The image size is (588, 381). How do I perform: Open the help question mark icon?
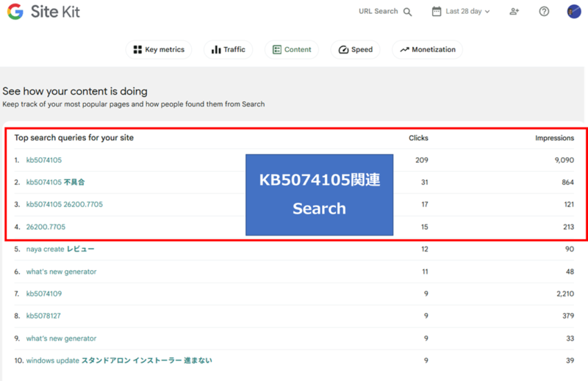tap(544, 12)
